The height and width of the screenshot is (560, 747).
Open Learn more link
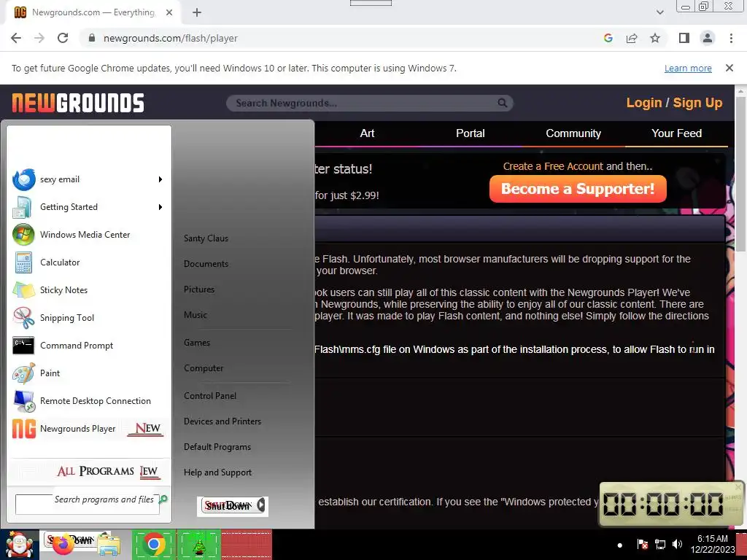click(x=688, y=68)
